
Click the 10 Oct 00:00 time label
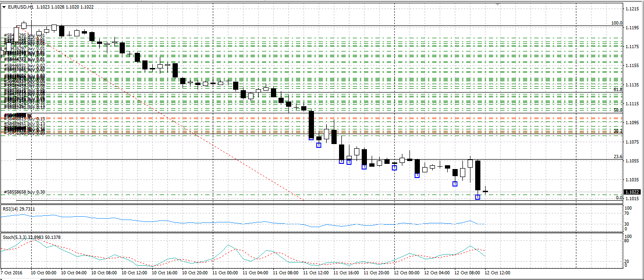(x=44, y=272)
